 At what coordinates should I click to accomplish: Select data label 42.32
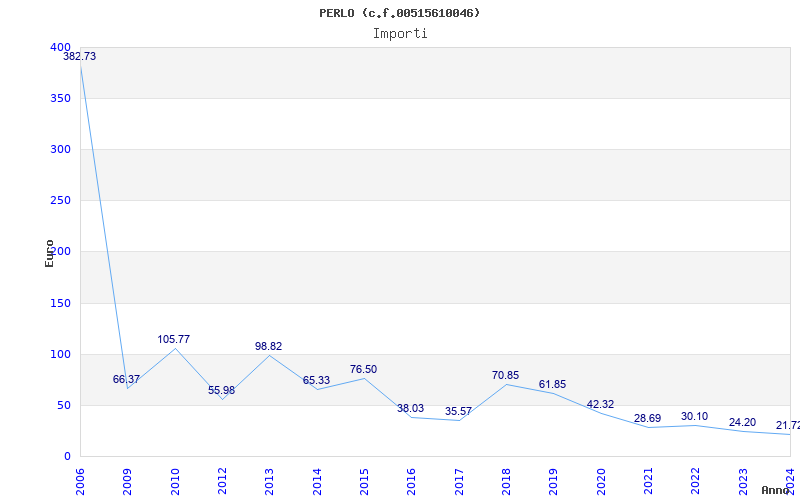tap(601, 405)
